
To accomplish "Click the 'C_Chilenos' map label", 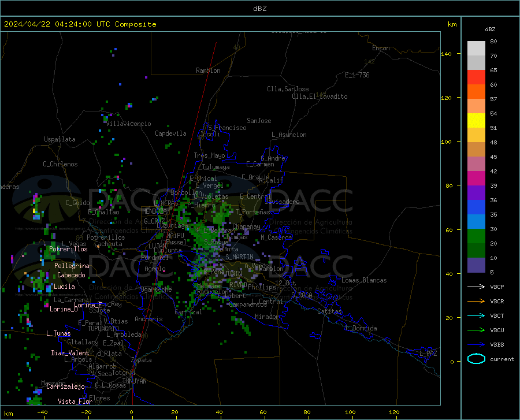I will coord(60,164).
